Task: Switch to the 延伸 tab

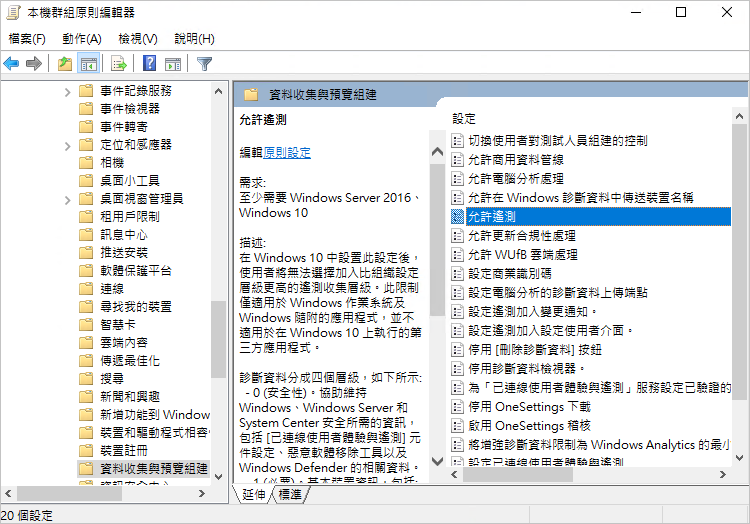Action: (x=254, y=494)
